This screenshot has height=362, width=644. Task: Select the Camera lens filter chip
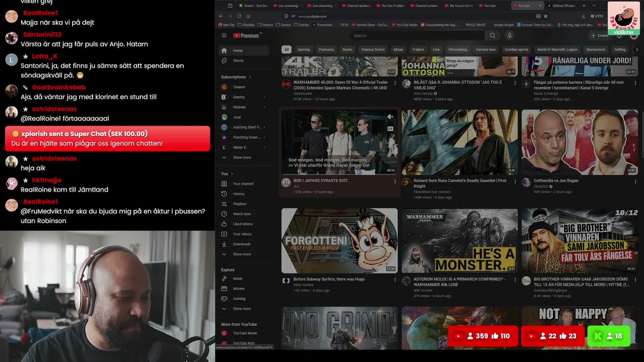pyautogui.click(x=486, y=50)
